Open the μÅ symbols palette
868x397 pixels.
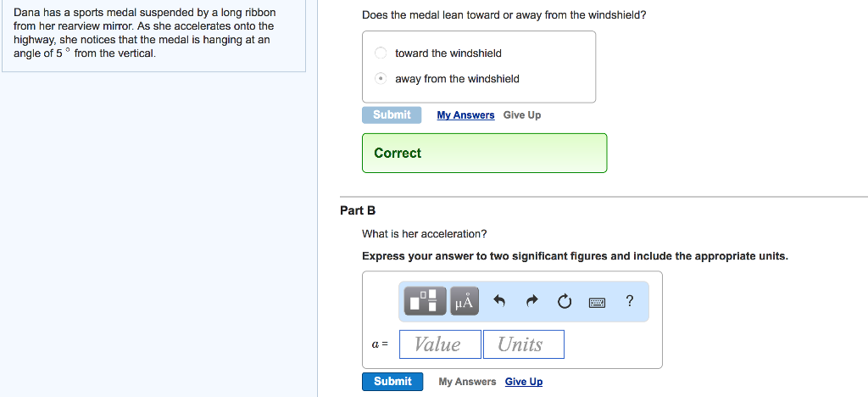[x=465, y=301]
